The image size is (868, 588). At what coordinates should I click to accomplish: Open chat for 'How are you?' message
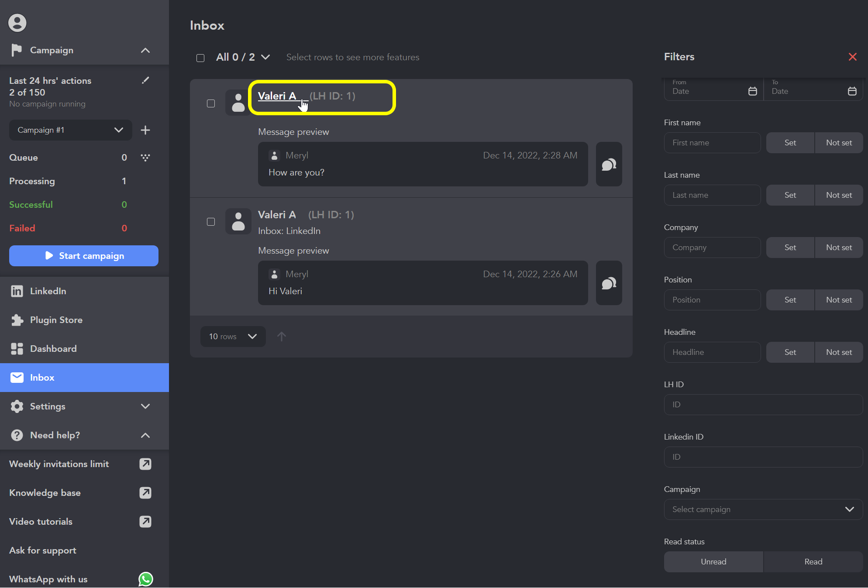(x=609, y=164)
